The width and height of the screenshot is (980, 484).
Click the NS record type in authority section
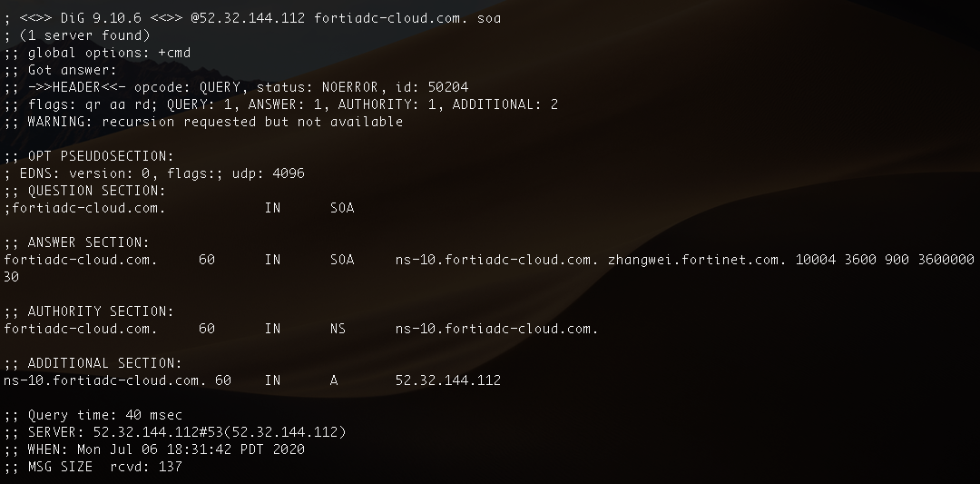[x=338, y=329]
